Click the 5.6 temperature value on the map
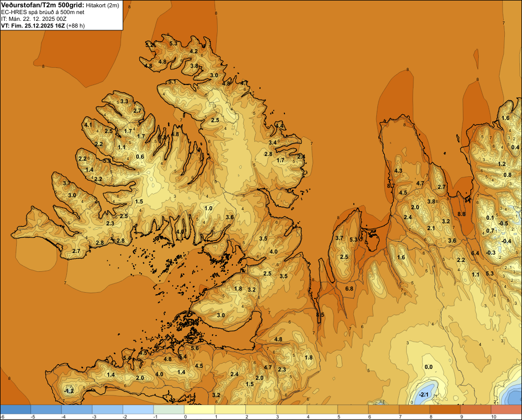 (195, 348)
